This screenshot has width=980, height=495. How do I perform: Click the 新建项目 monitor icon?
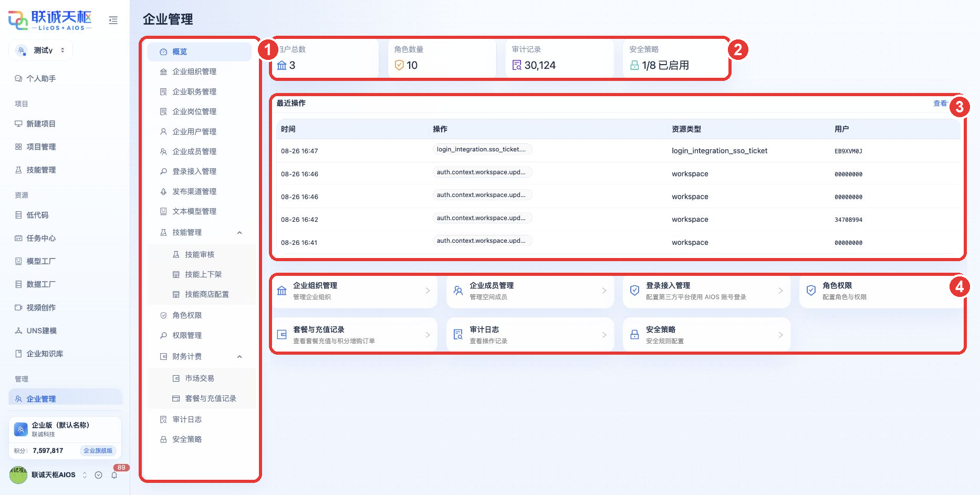tap(18, 124)
